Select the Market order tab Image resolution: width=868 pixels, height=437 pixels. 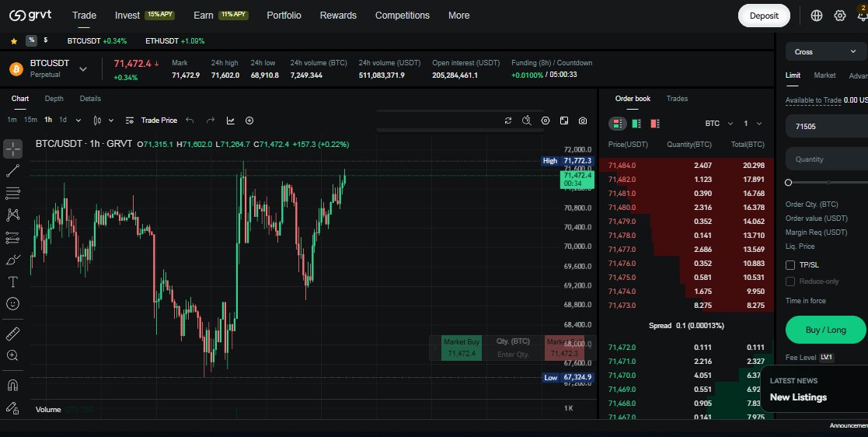tap(824, 75)
